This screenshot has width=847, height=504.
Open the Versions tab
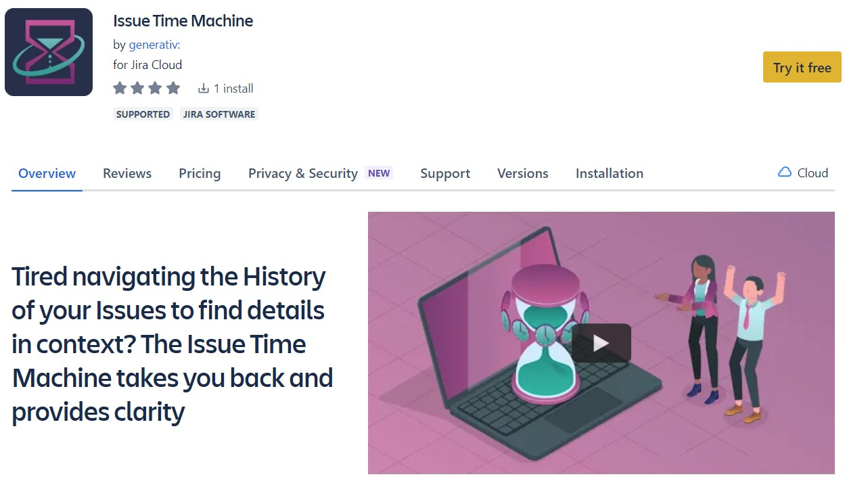coord(522,174)
